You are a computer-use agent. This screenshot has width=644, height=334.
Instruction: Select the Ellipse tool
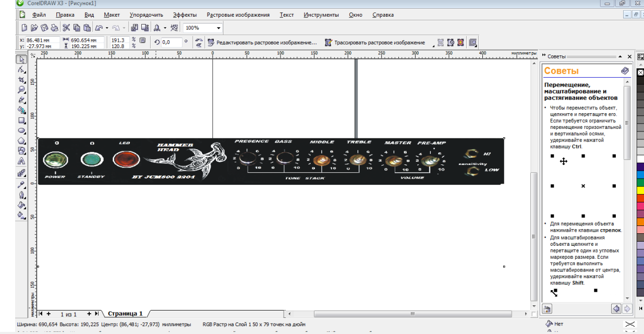point(21,131)
